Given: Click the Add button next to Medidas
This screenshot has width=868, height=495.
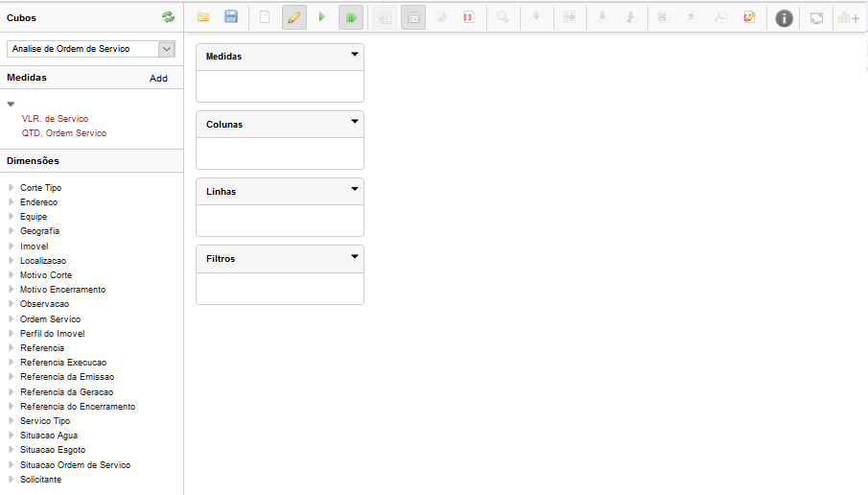Looking at the screenshot, I should point(158,79).
